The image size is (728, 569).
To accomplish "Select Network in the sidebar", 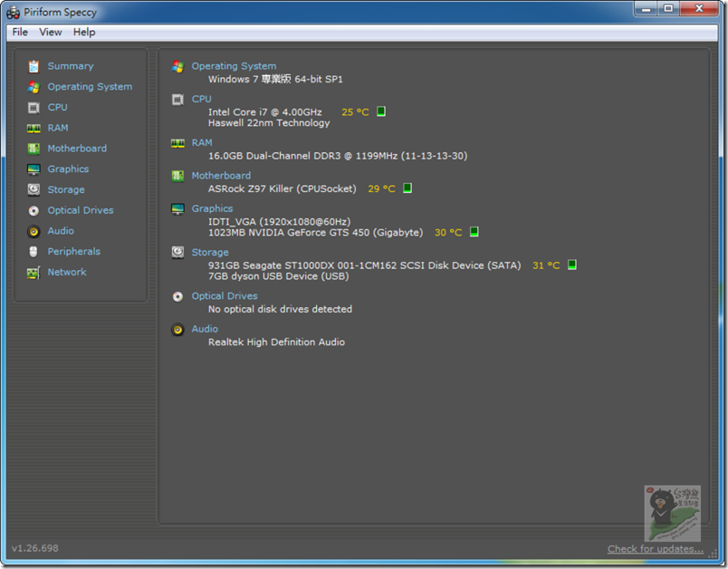I will click(67, 272).
